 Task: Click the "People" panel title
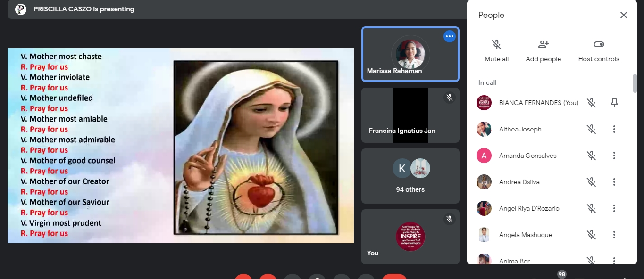[x=491, y=15]
